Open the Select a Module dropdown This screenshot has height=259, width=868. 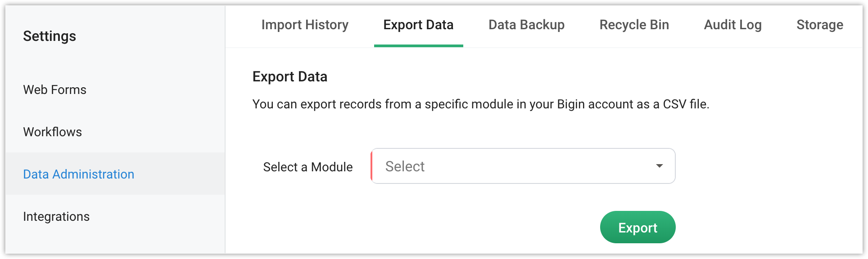coord(523,166)
